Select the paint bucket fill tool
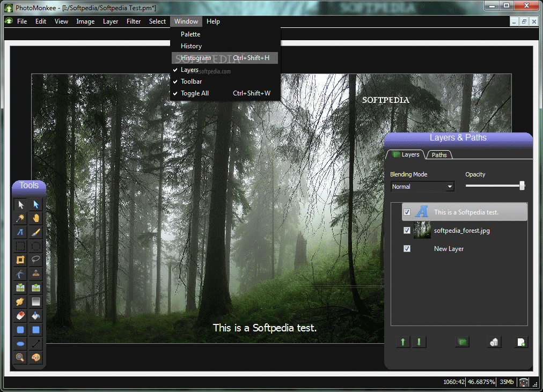This screenshot has width=543, height=392. pyautogui.click(x=35, y=315)
